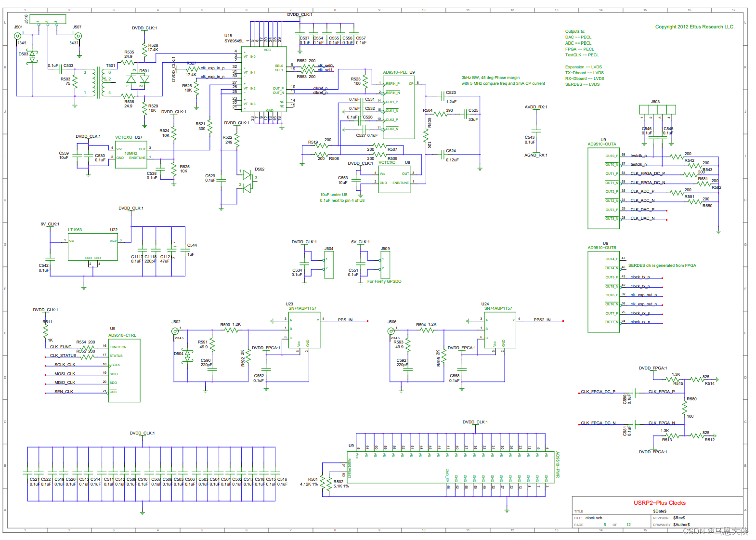
Task: Click the clock_rx_n net label
Action: 640,322
